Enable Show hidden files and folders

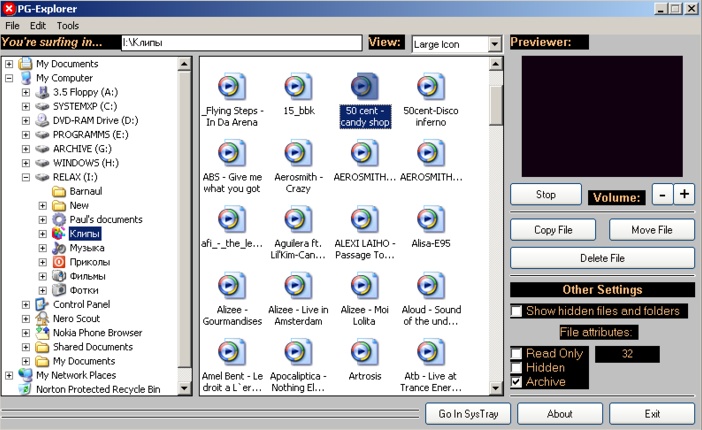pyautogui.click(x=516, y=311)
